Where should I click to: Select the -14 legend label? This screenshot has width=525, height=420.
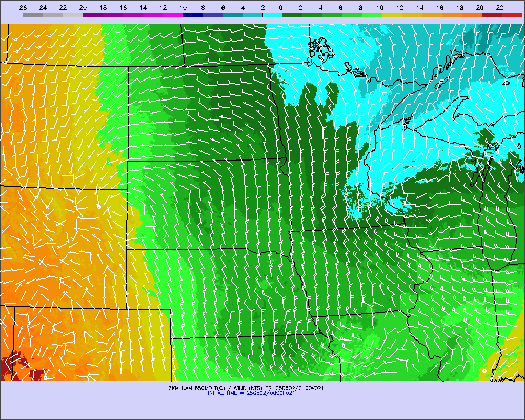pos(141,8)
